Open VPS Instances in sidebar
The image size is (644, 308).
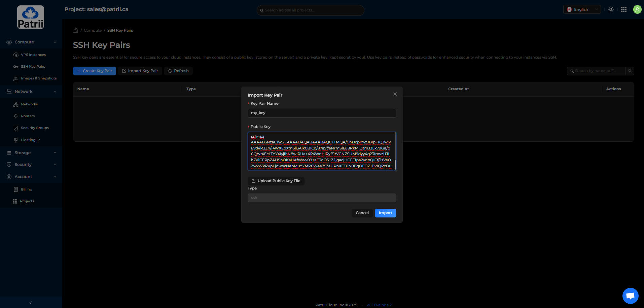click(x=33, y=55)
